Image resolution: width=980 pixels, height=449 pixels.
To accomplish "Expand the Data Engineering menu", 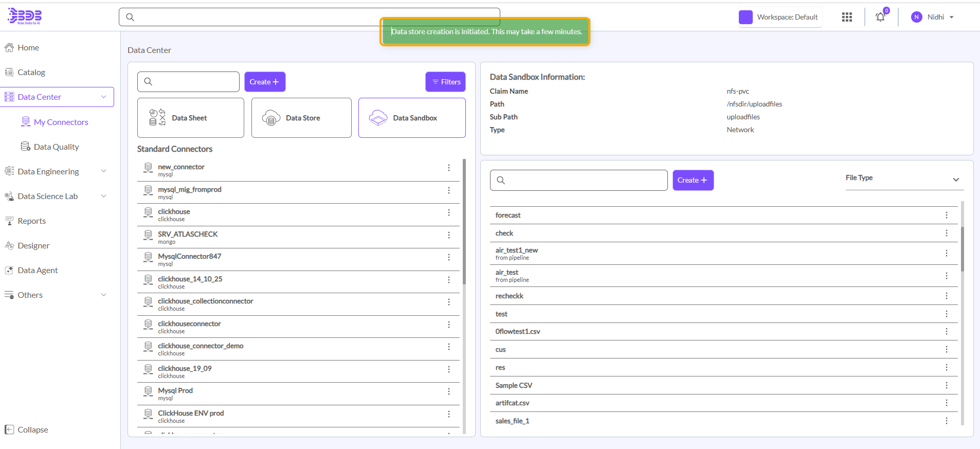I will pyautogui.click(x=57, y=171).
